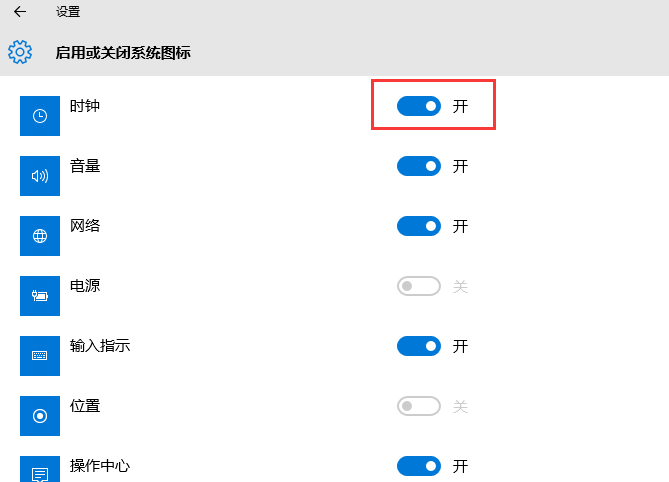This screenshot has height=482, width=669.
Task: Click the power (电源) battery icon
Action: 40,296
